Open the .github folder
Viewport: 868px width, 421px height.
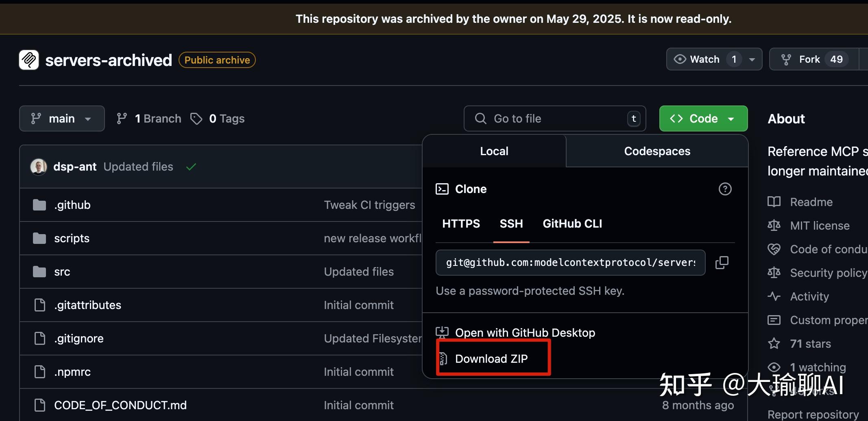click(72, 205)
